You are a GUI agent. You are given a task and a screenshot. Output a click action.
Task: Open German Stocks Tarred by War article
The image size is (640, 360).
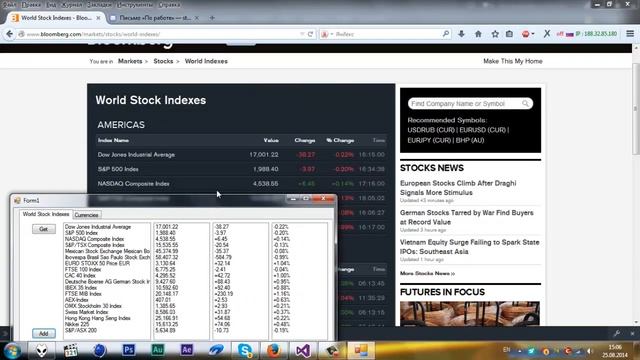pyautogui.click(x=467, y=217)
